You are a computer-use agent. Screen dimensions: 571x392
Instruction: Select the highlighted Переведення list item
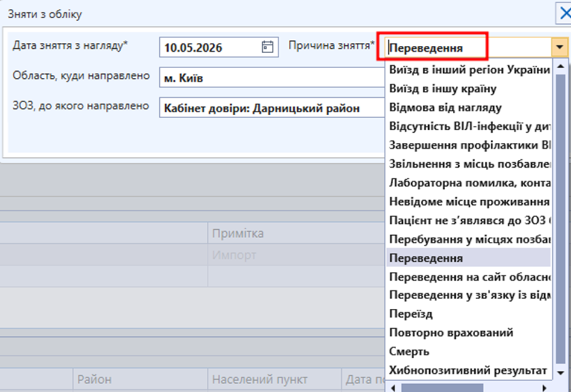469,258
